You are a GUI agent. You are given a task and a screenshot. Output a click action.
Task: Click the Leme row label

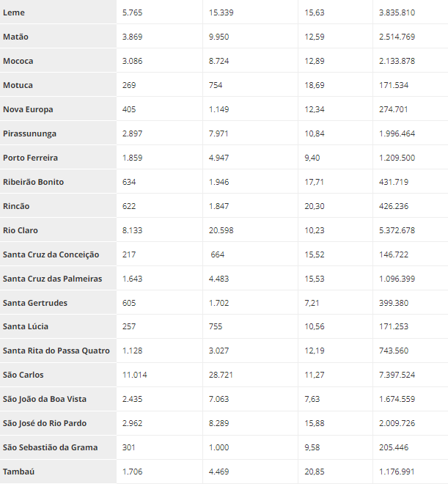tap(14, 12)
